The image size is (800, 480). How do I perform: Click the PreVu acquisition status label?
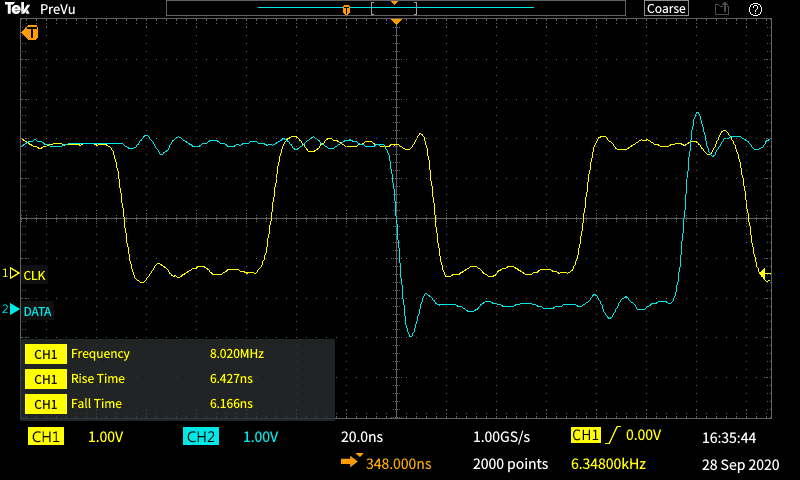tap(59, 9)
